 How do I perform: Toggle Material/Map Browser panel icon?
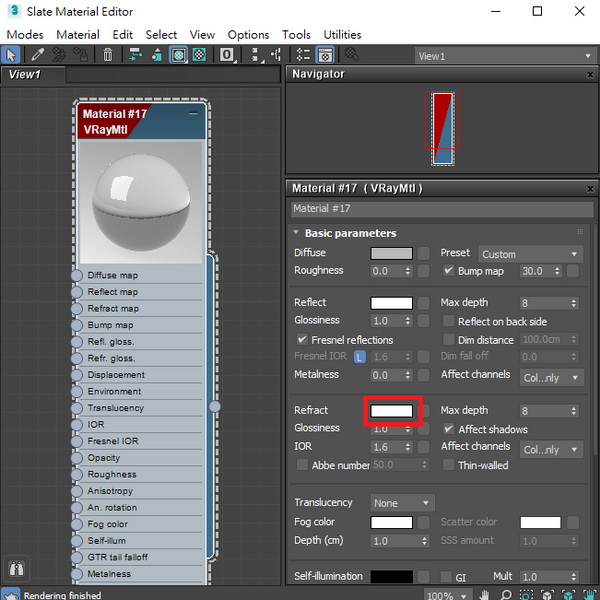[303, 55]
